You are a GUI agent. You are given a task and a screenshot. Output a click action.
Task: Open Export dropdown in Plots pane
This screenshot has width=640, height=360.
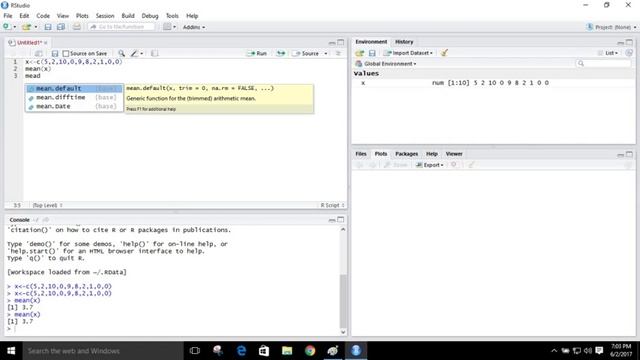[x=429, y=165]
